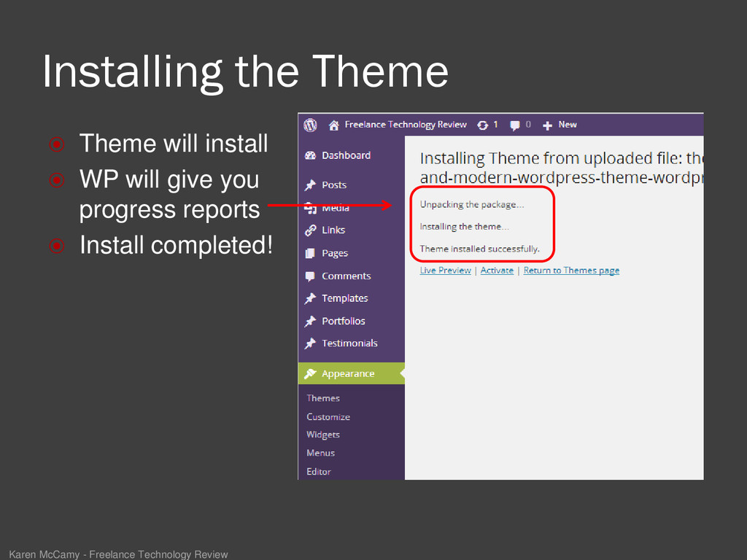Click the Comments speech bubble sidebar icon
Screen dimensions: 747x560
click(310, 276)
